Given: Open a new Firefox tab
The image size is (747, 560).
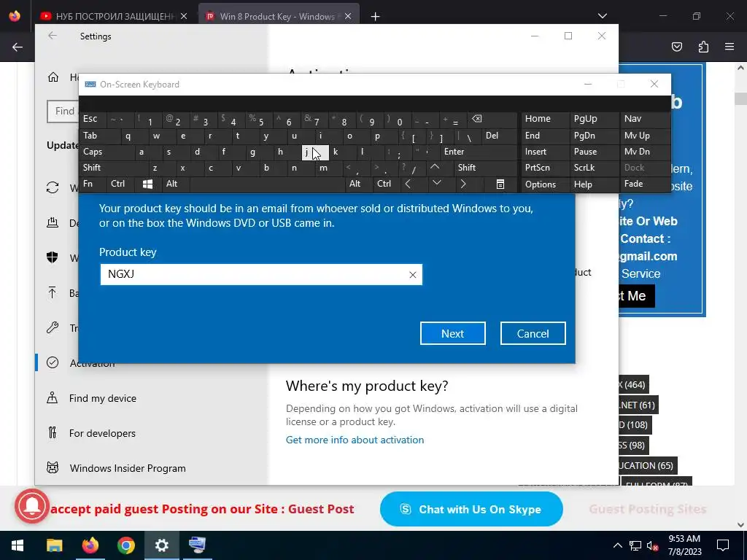Looking at the screenshot, I should pos(375,17).
